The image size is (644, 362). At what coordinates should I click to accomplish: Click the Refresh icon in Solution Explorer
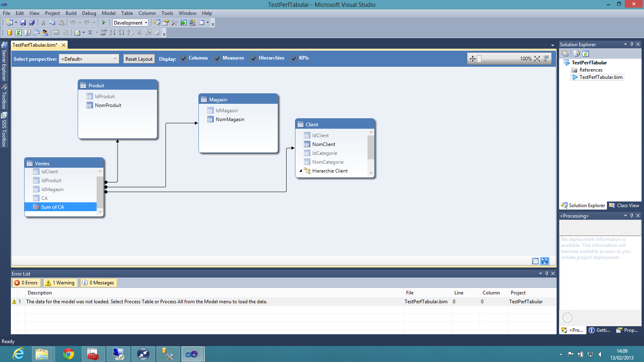tap(586, 54)
